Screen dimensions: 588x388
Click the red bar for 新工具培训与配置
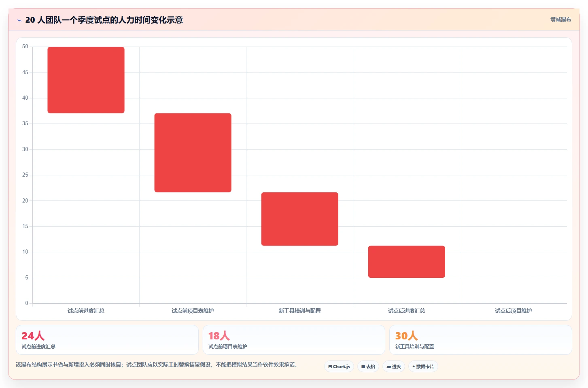pyautogui.click(x=299, y=219)
